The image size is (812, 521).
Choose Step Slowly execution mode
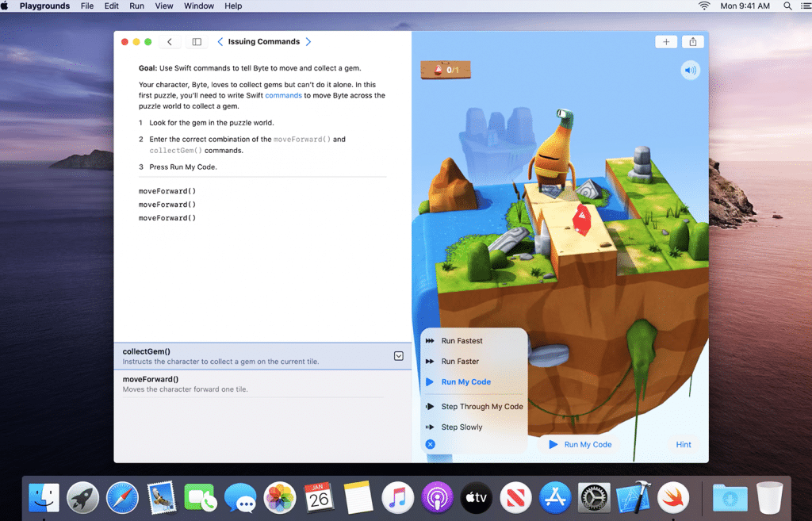click(463, 427)
